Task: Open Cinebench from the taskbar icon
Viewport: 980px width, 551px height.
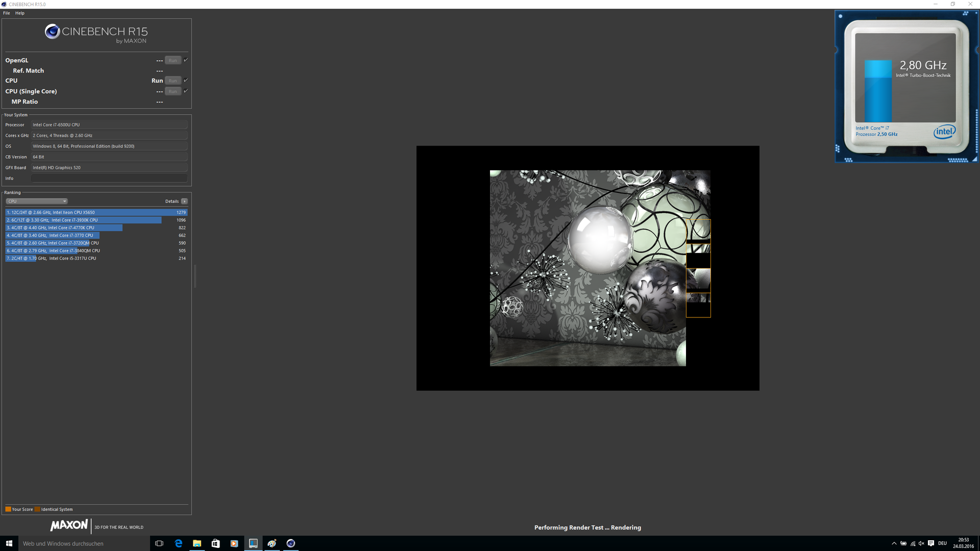Action: tap(291, 543)
